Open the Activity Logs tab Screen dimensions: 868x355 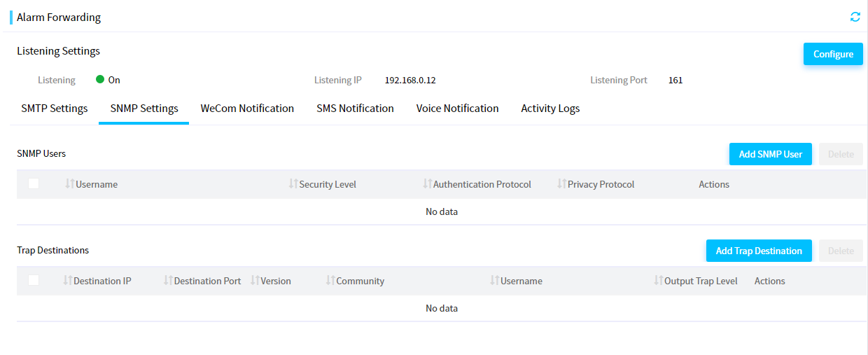click(550, 109)
